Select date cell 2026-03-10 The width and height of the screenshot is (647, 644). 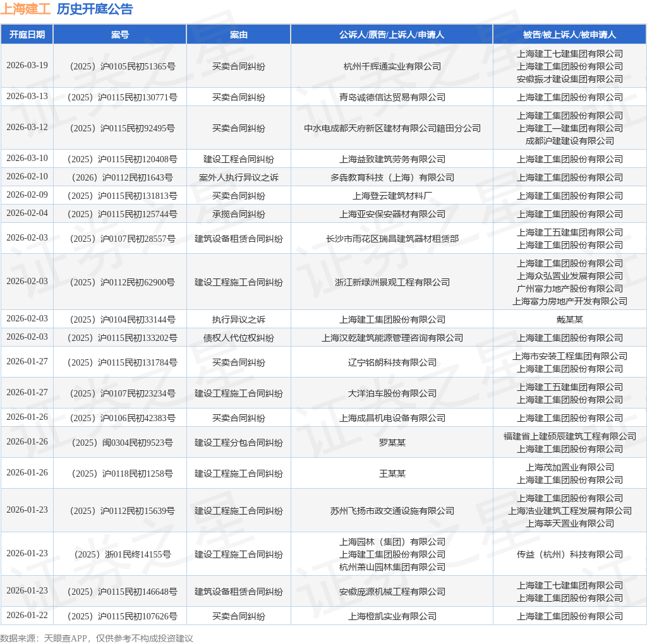coord(27,158)
